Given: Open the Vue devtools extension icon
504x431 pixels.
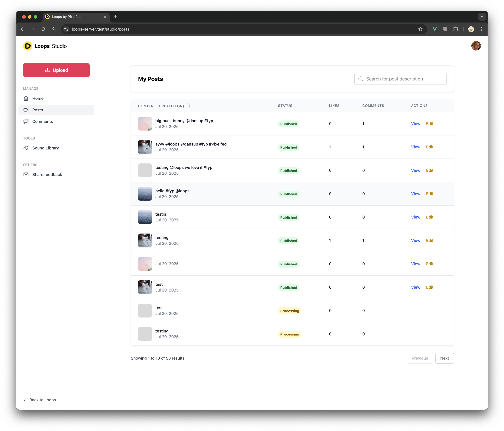Looking at the screenshot, I should tap(435, 29).
